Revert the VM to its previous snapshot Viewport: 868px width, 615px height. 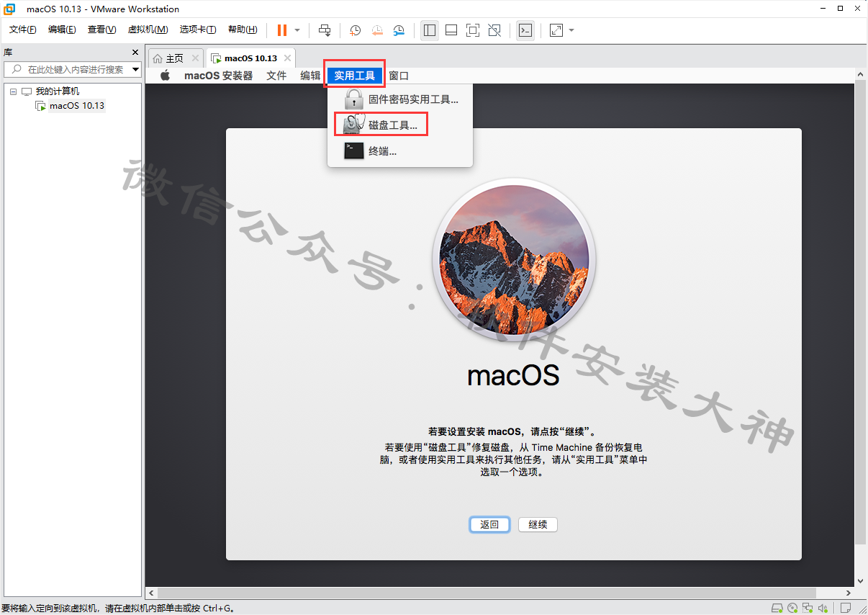[377, 30]
